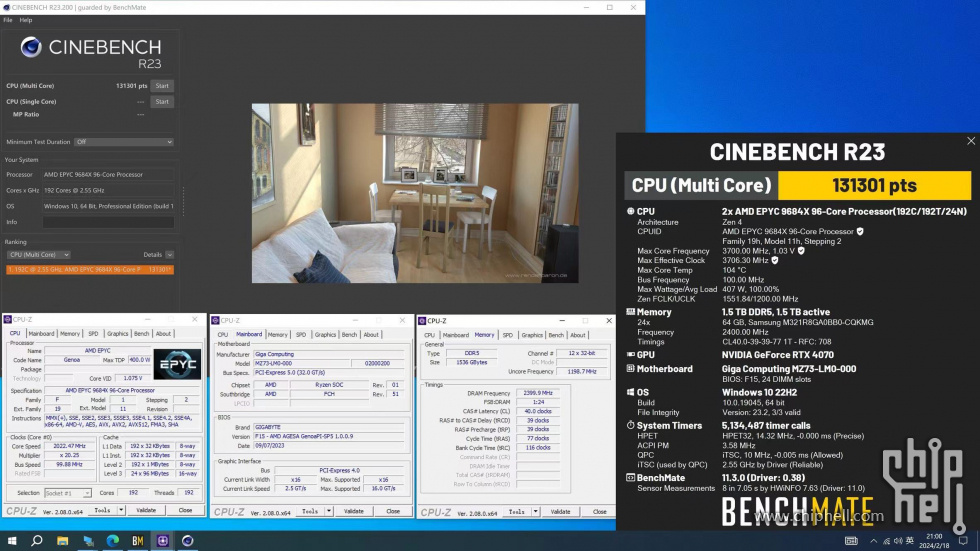Viewport: 980px width, 551px height.
Task: Expand the ranking Details dropdown
Action: click(169, 255)
